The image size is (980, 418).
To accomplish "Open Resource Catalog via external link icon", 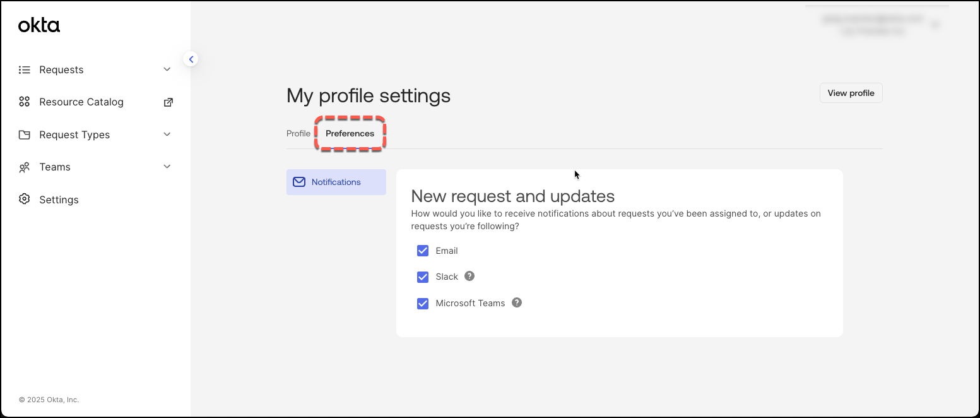I will (x=168, y=102).
